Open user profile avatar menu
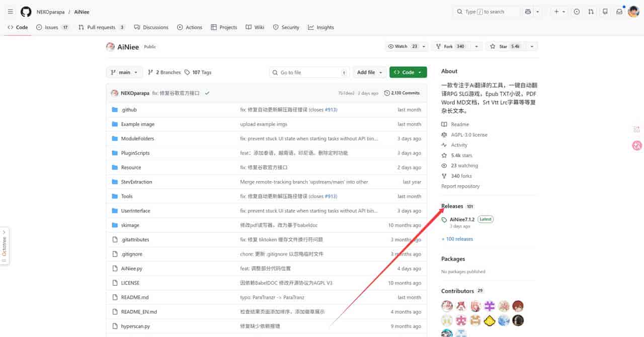The height and width of the screenshot is (337, 644). click(633, 12)
